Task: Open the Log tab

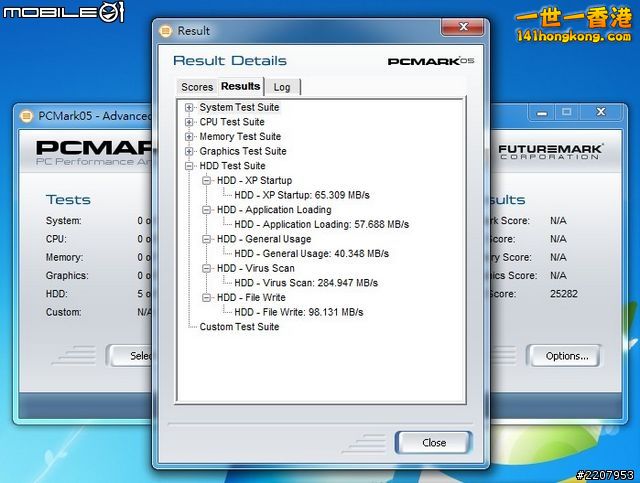Action: point(282,87)
